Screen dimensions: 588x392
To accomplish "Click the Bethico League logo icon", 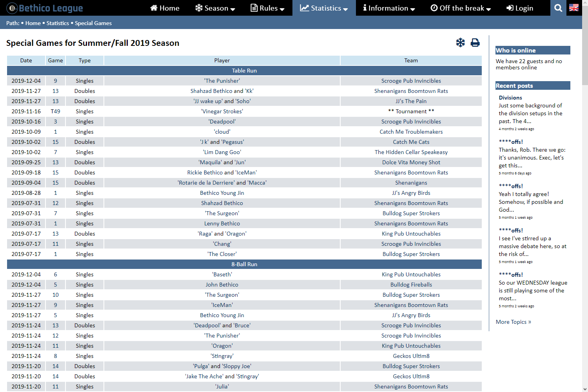I will click(12, 8).
